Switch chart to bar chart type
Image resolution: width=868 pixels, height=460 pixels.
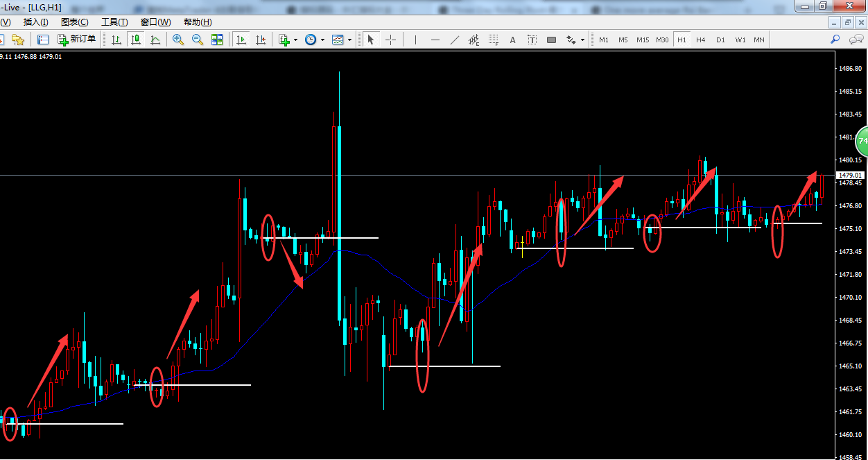(116, 40)
